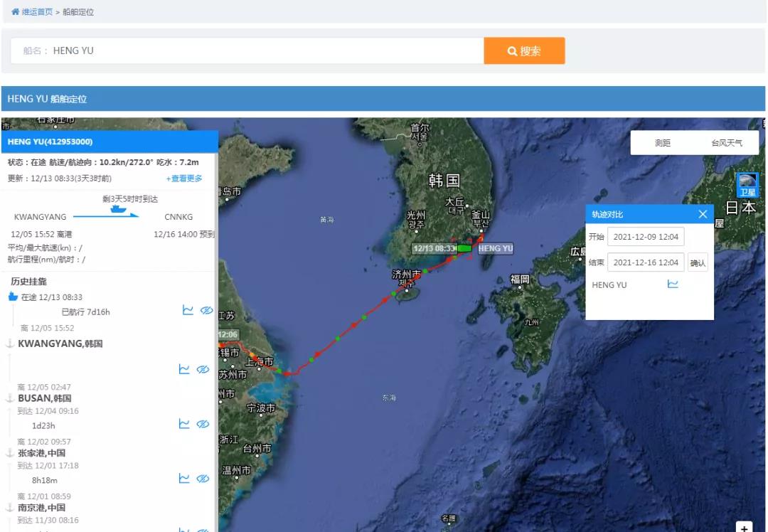Click the home icon in the breadcrumb
The image size is (768, 532).
[x=15, y=12]
